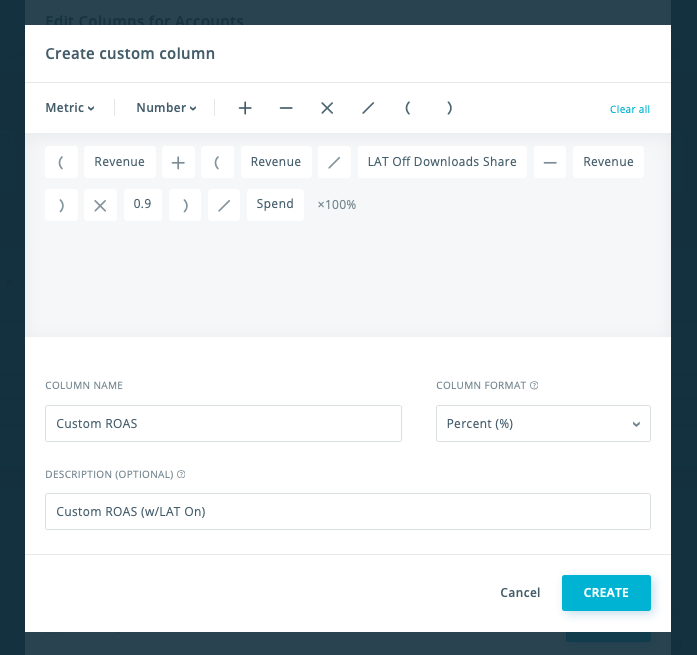697x655 pixels.
Task: Focus the Column Name input field
Action: tap(223, 424)
